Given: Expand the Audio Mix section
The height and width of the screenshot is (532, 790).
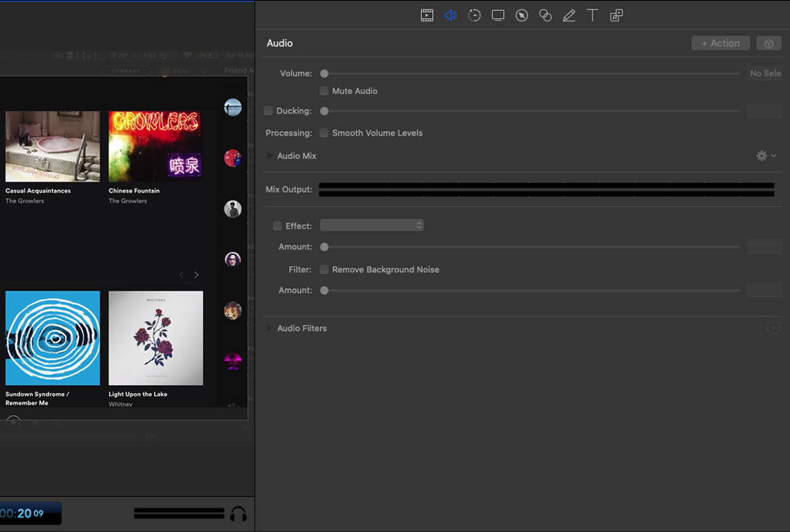Looking at the screenshot, I should 269,155.
